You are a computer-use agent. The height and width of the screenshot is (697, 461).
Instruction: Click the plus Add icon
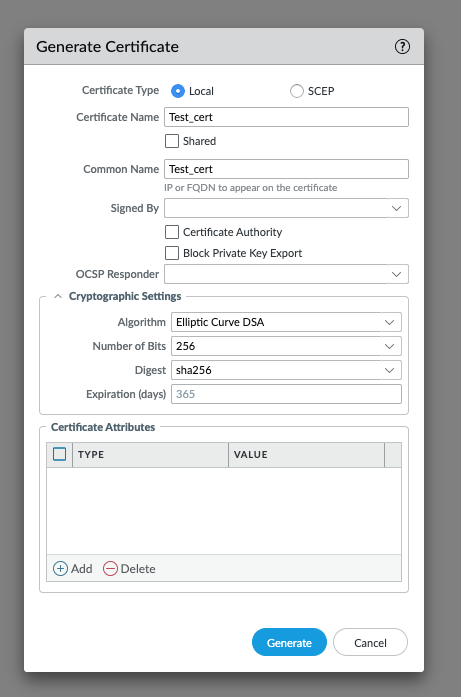[x=60, y=569]
